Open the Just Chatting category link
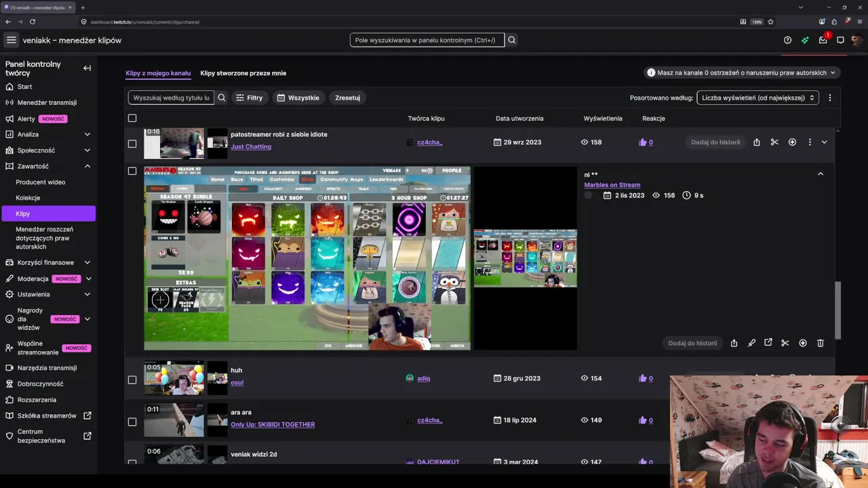 (251, 146)
